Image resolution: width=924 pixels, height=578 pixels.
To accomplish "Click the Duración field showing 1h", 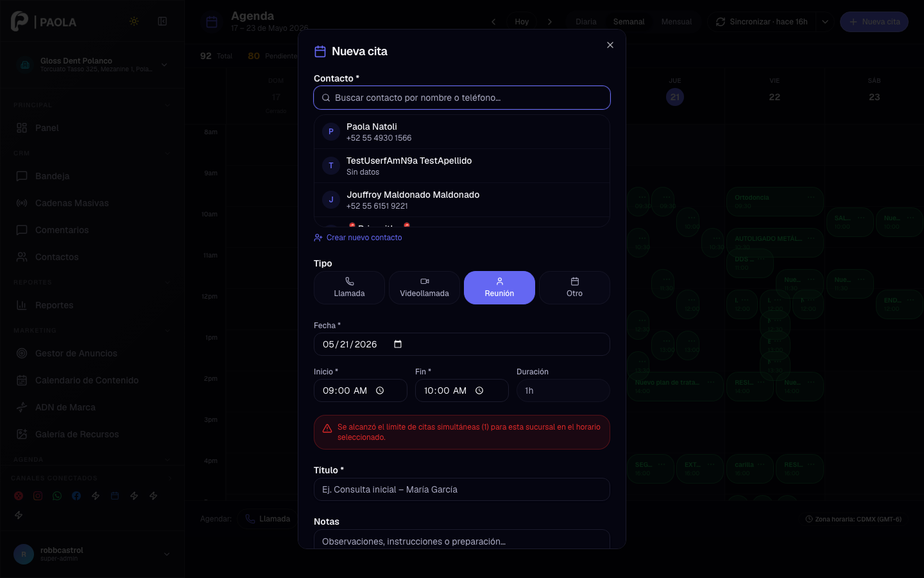I will tap(563, 390).
